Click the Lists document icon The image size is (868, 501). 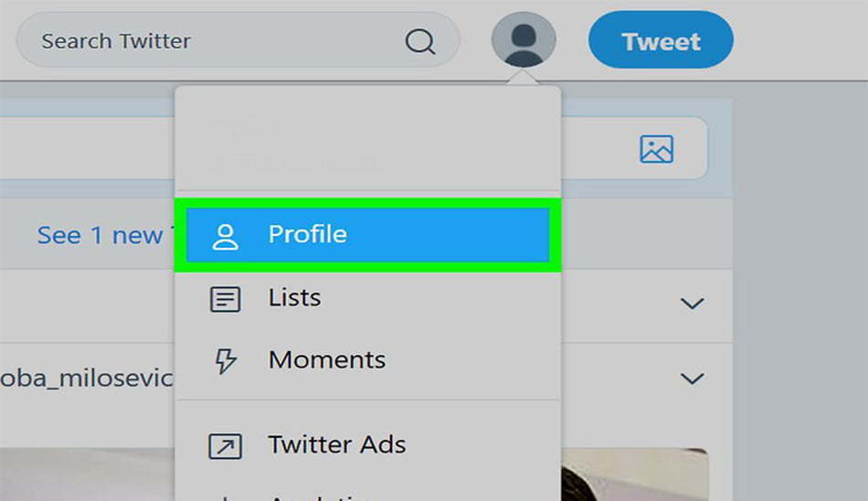[226, 299]
